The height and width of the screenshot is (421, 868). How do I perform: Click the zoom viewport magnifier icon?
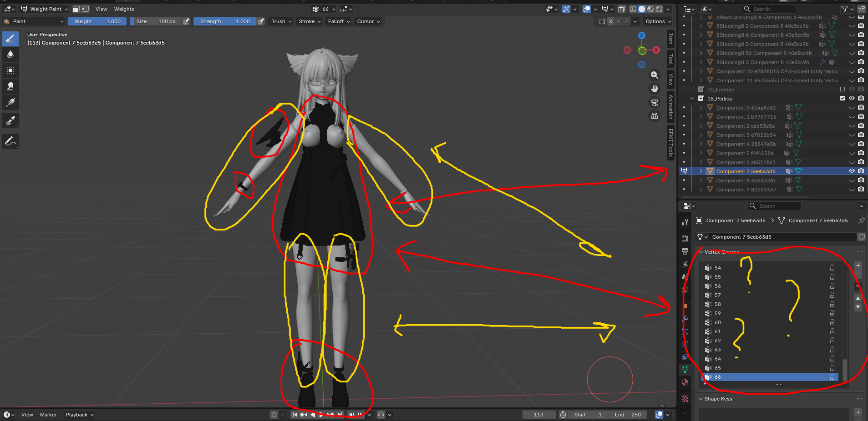click(655, 75)
